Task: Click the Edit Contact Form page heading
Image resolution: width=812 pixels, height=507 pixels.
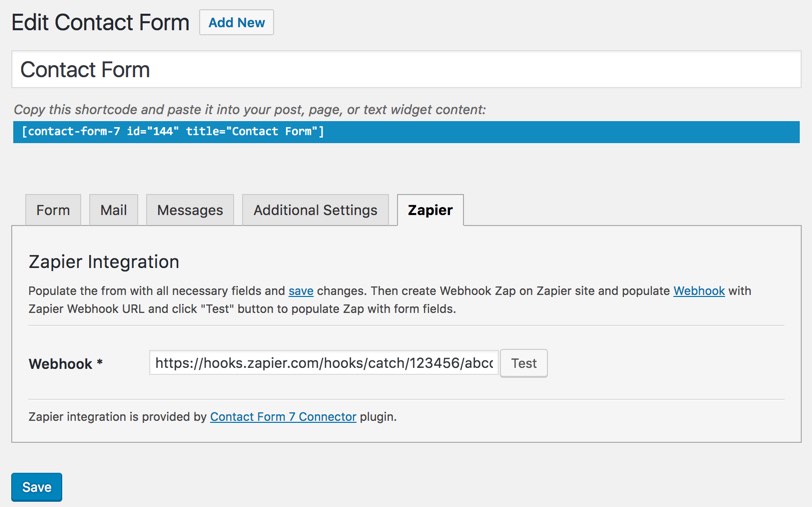Action: click(100, 23)
